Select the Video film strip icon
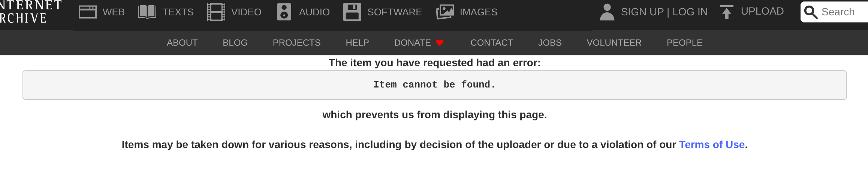Screen dimensions: 868x172 click(216, 12)
